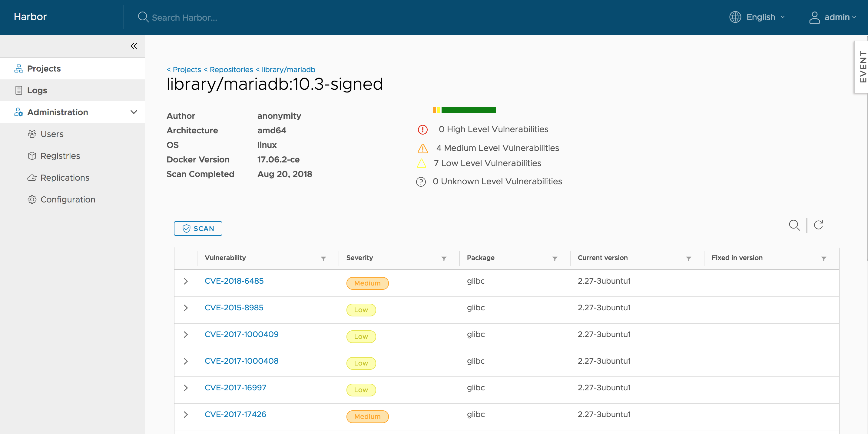Expand row CVE-2017-16997 details
Screen dimensions: 868x434
click(x=186, y=388)
